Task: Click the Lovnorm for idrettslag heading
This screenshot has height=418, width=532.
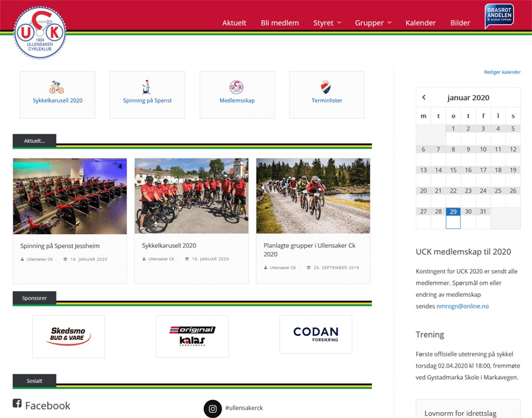Action: click(x=460, y=413)
